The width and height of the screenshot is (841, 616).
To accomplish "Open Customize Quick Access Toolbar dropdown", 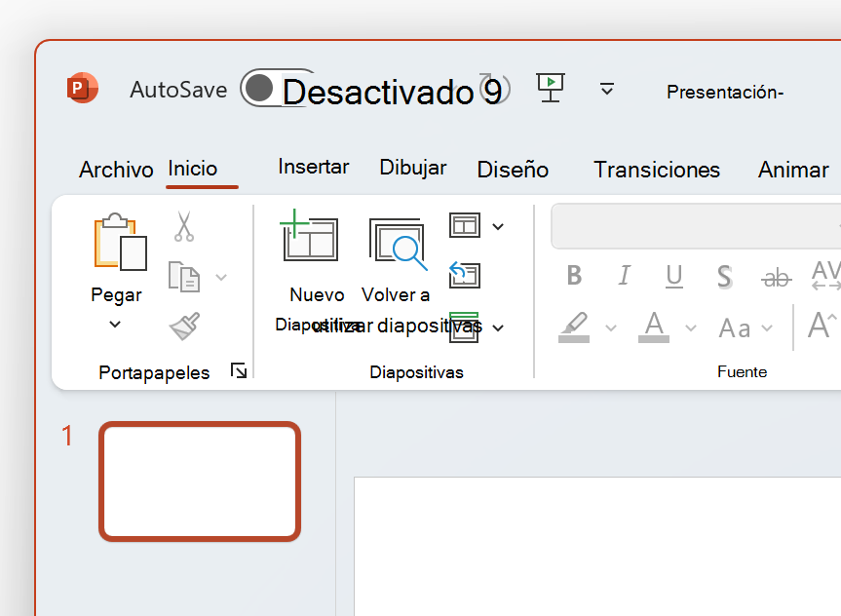I will 606,89.
